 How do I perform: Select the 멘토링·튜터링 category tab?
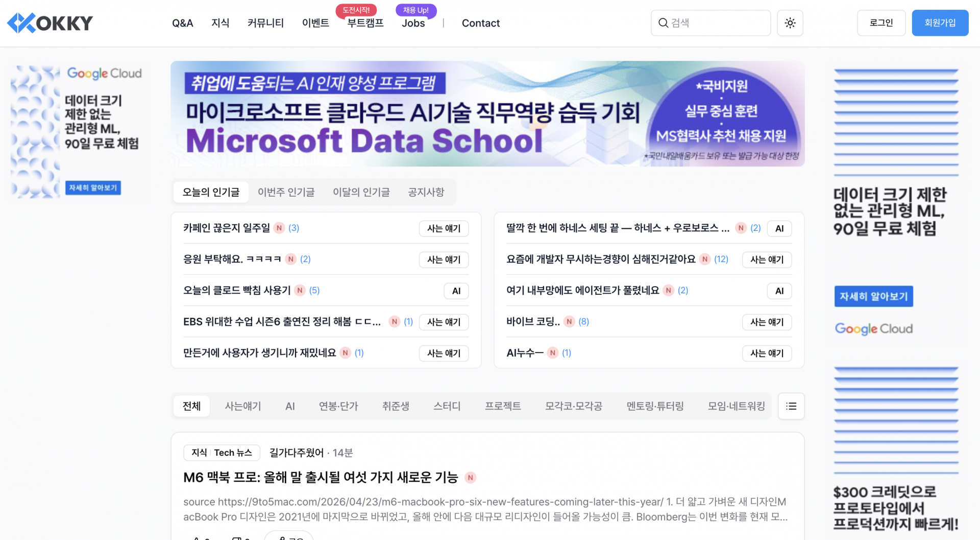pyautogui.click(x=655, y=406)
